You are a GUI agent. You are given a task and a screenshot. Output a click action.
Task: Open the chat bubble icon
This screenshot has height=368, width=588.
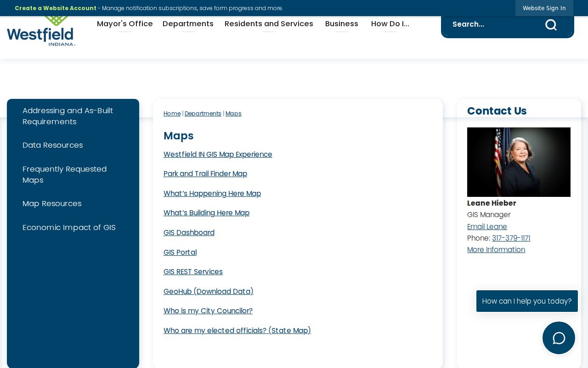(x=559, y=338)
